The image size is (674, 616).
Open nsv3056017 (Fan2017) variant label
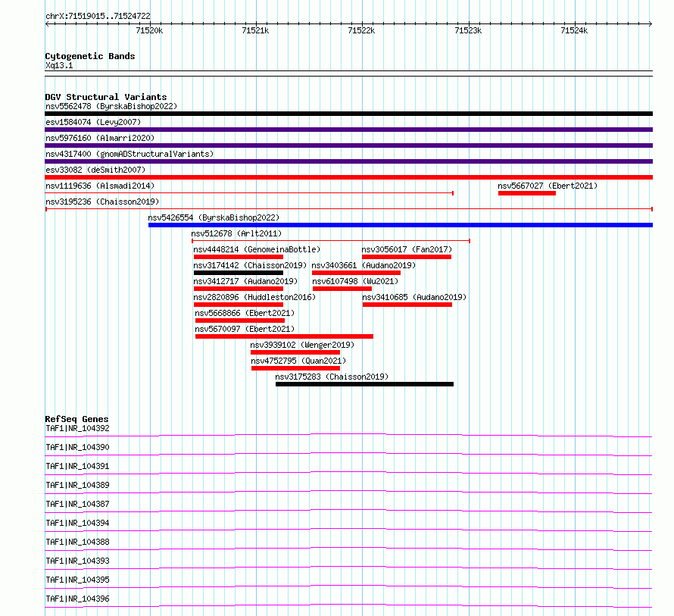(x=407, y=249)
